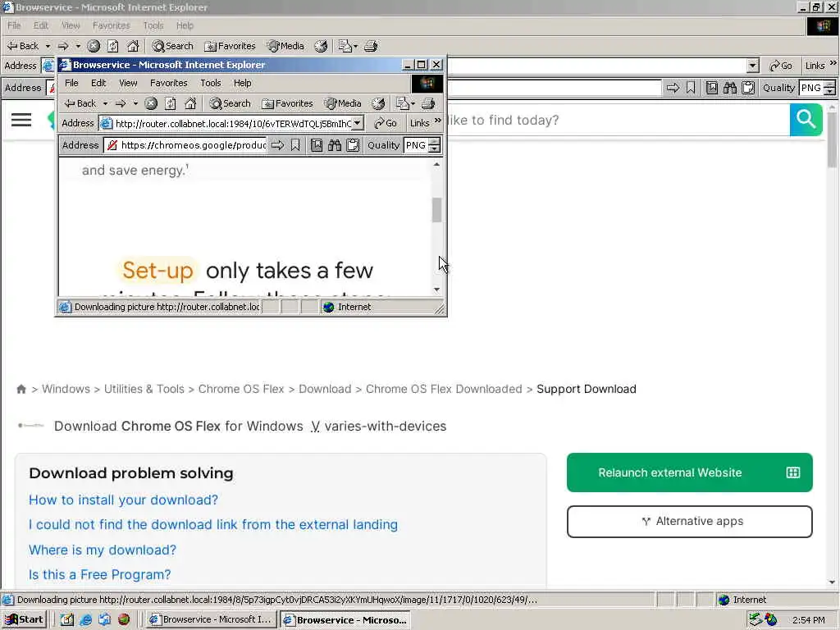
Task: Open View menu in front window
Action: pyautogui.click(x=128, y=83)
